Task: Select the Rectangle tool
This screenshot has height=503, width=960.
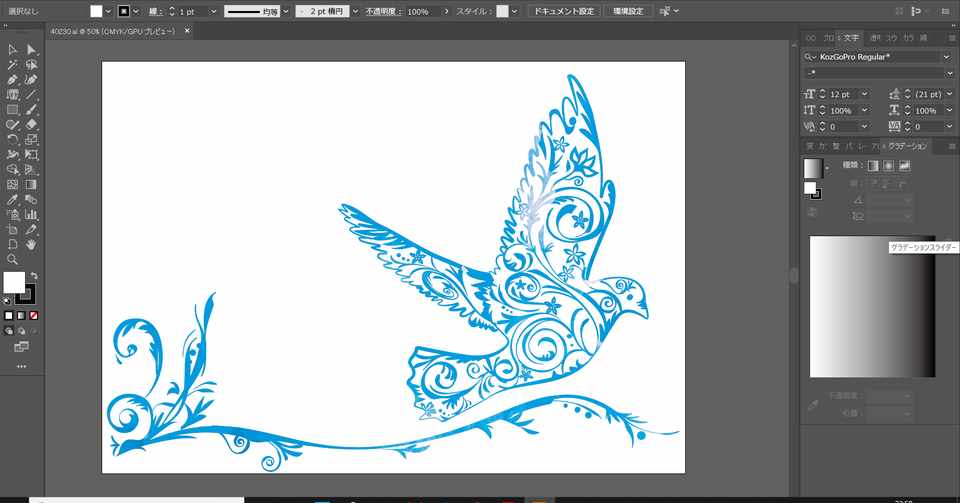Action: tap(12, 110)
